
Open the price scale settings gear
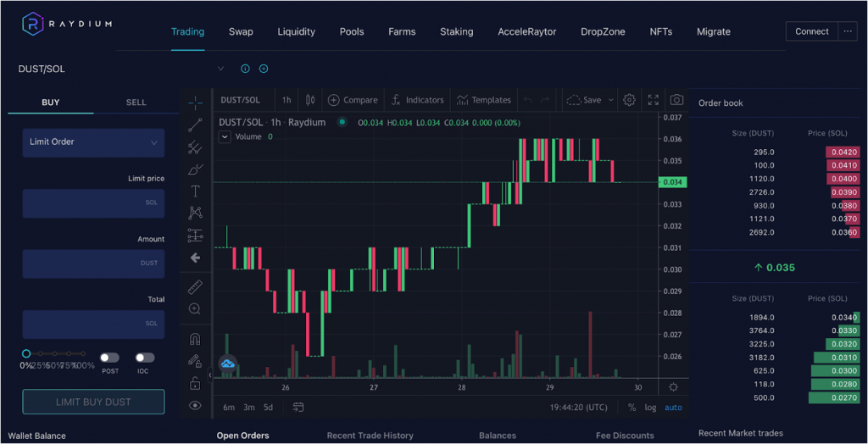(x=673, y=387)
